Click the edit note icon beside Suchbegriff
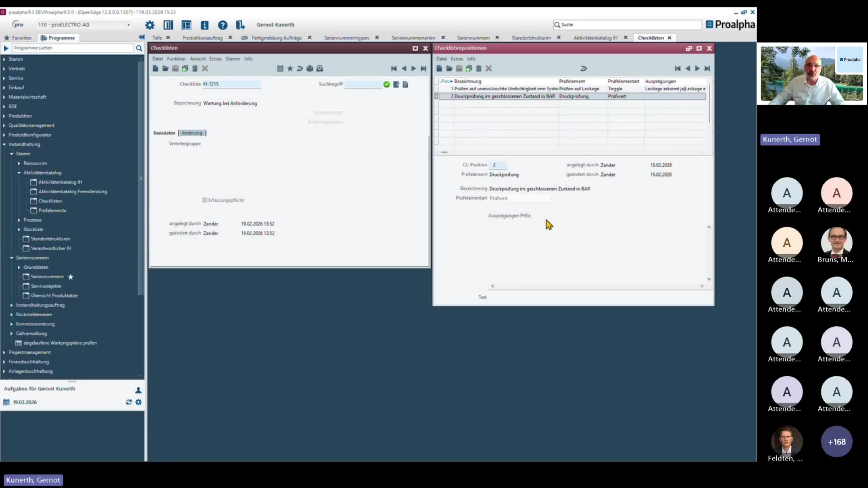 click(x=396, y=84)
